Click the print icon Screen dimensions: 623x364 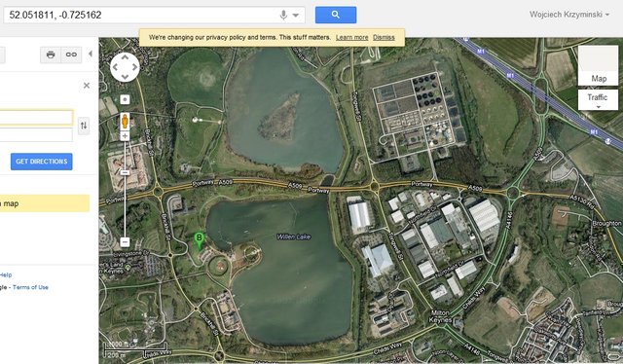pyautogui.click(x=51, y=55)
